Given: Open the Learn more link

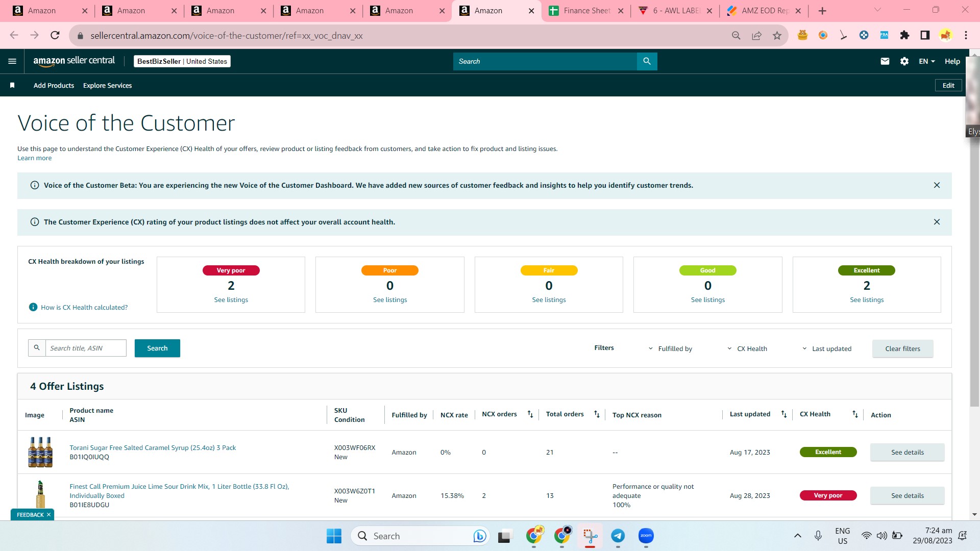Looking at the screenshot, I should [x=34, y=158].
